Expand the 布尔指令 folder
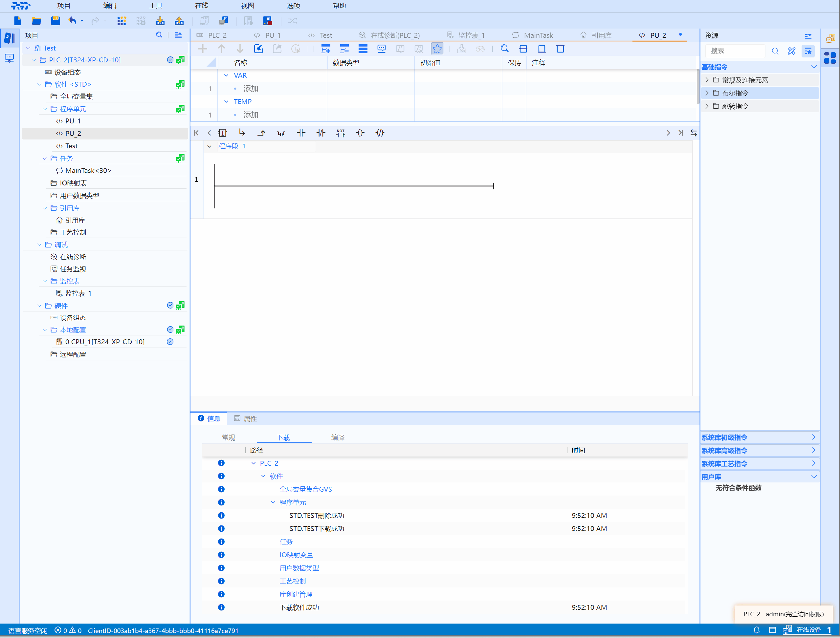 (707, 93)
